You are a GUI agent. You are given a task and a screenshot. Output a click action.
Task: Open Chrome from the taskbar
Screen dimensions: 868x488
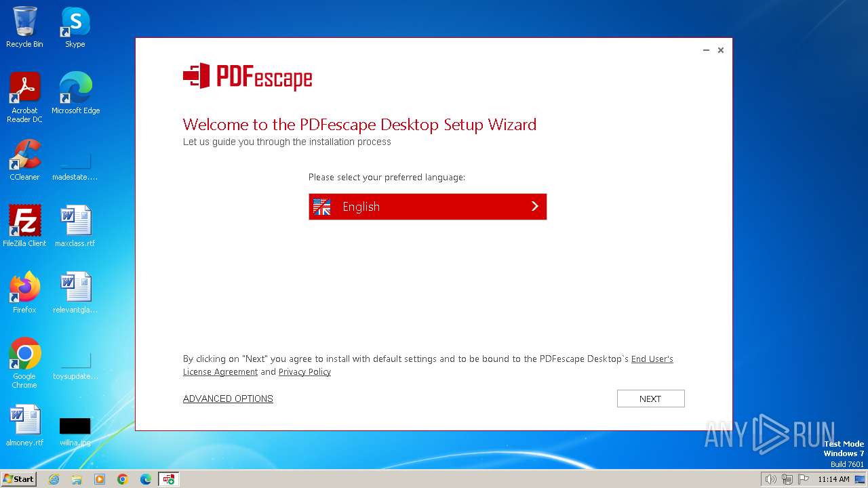coord(123,479)
